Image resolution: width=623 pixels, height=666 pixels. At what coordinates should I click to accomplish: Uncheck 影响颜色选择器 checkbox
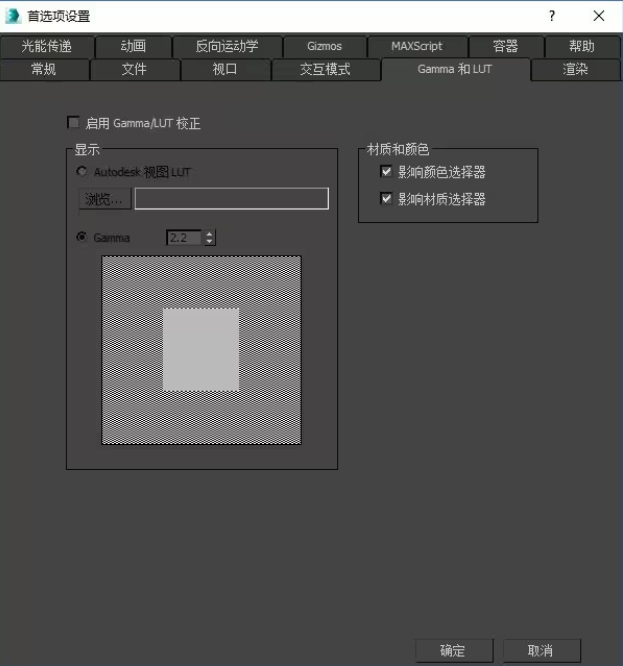(386, 172)
